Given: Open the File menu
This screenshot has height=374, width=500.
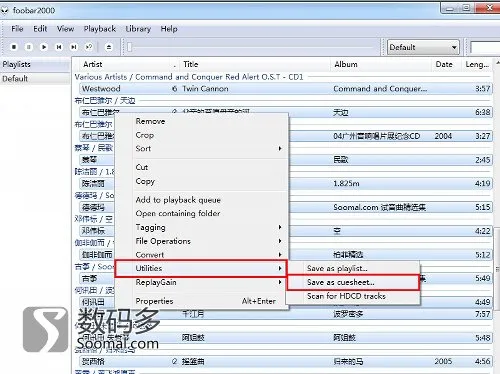Looking at the screenshot, I should [x=17, y=29].
